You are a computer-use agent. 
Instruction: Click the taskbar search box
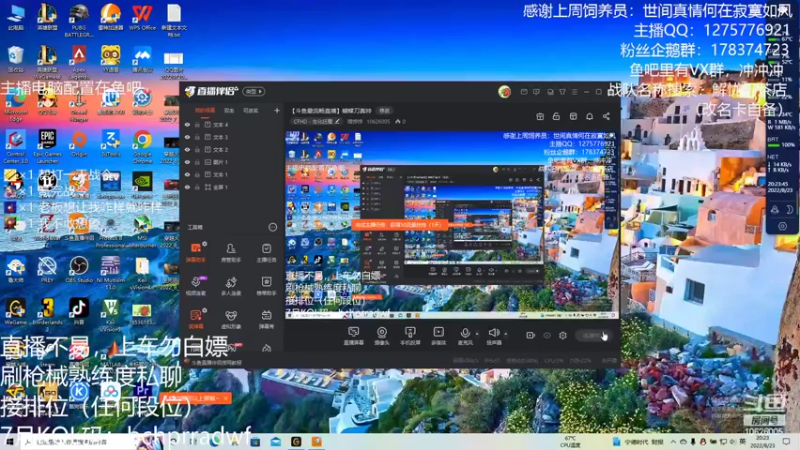point(79,442)
